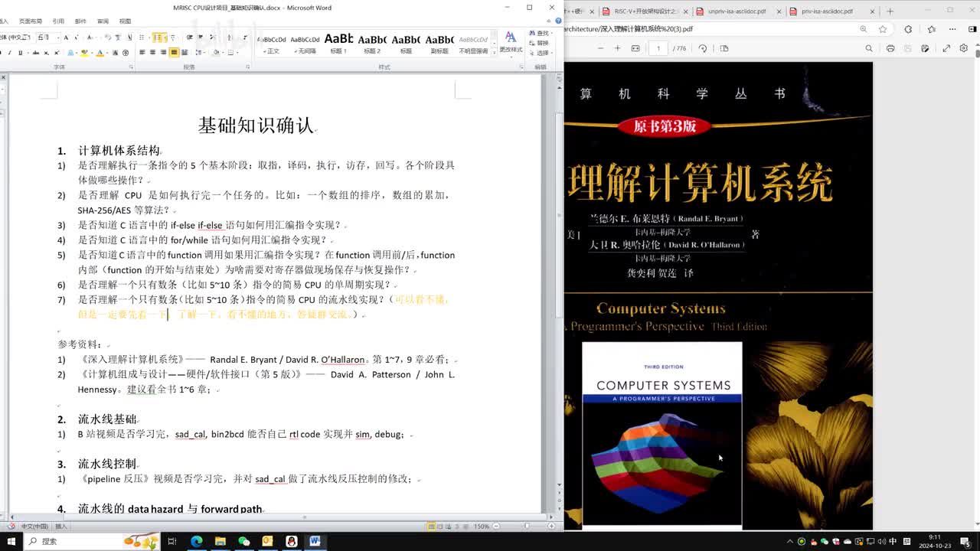Open the References ribbon tab
The width and height of the screenshot is (980, 551).
point(58,21)
